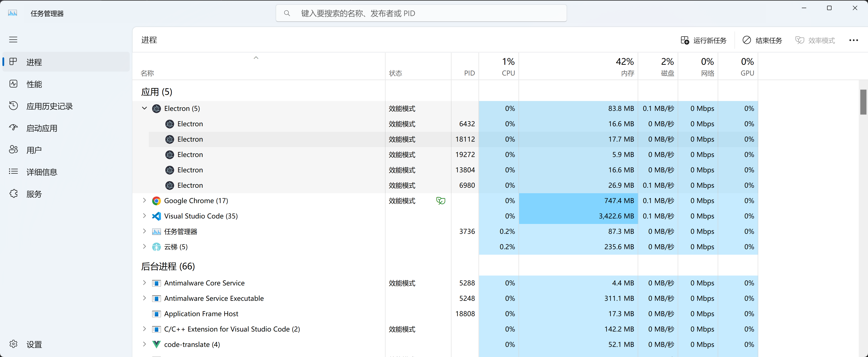Click the Google Chrome icon
Image resolution: width=868 pixels, height=357 pixels.
click(x=156, y=201)
